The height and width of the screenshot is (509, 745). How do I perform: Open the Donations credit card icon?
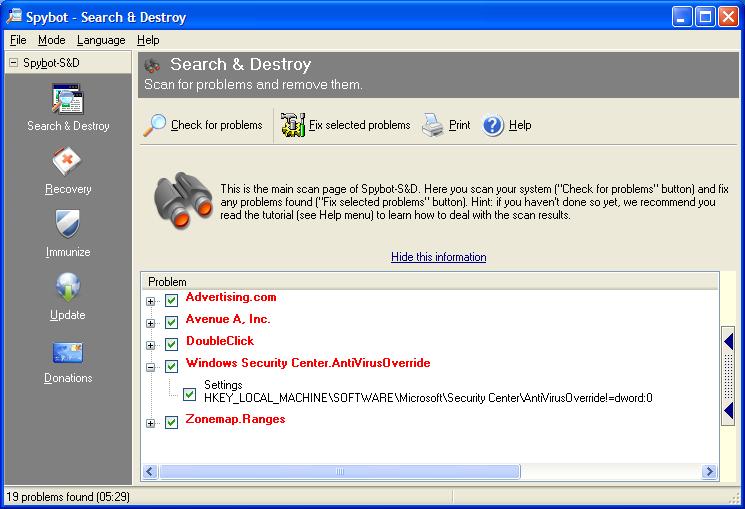tap(67, 353)
